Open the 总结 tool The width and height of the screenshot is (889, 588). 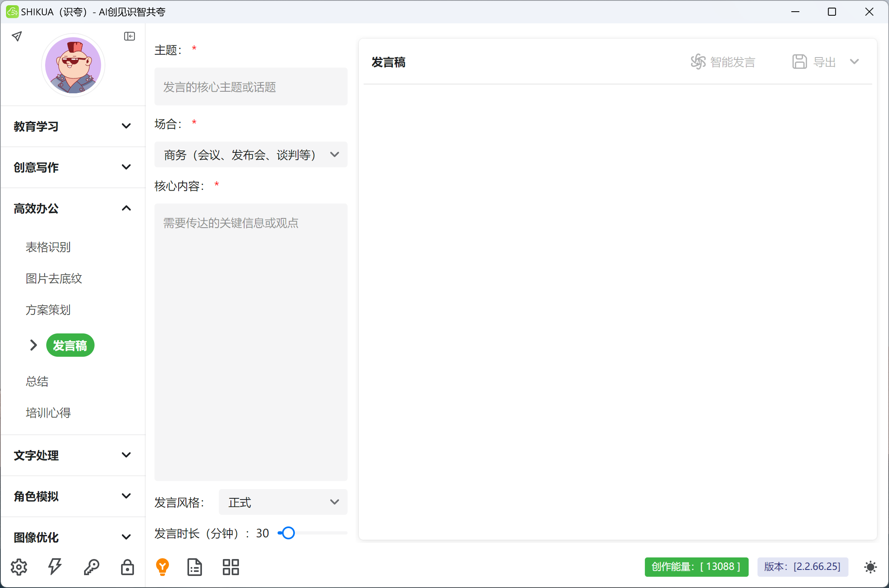[x=37, y=381]
